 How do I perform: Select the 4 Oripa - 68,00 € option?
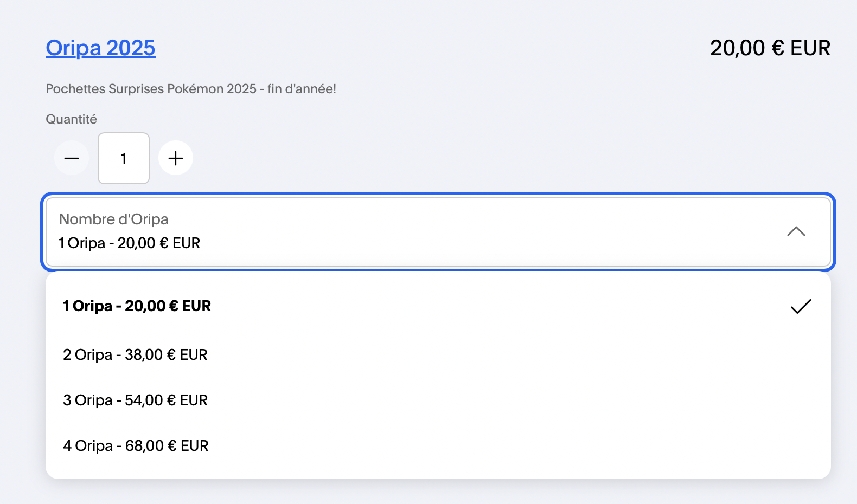point(136,446)
